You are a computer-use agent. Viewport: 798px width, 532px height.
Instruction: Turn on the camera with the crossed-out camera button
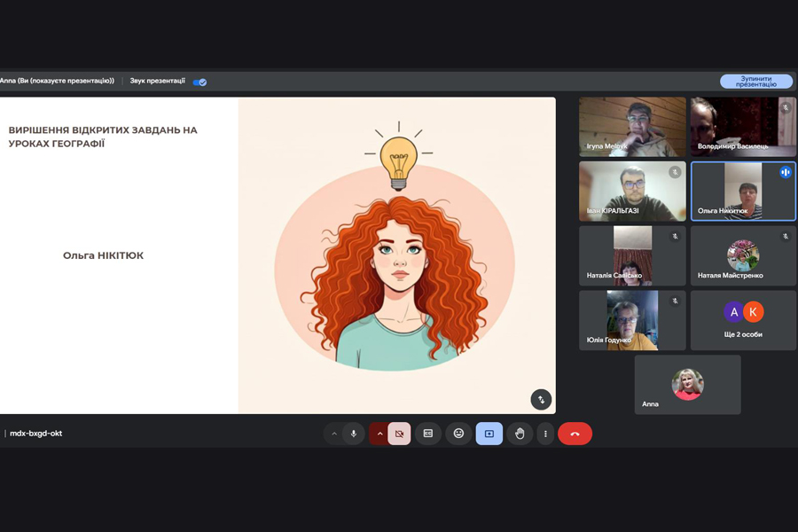399,434
